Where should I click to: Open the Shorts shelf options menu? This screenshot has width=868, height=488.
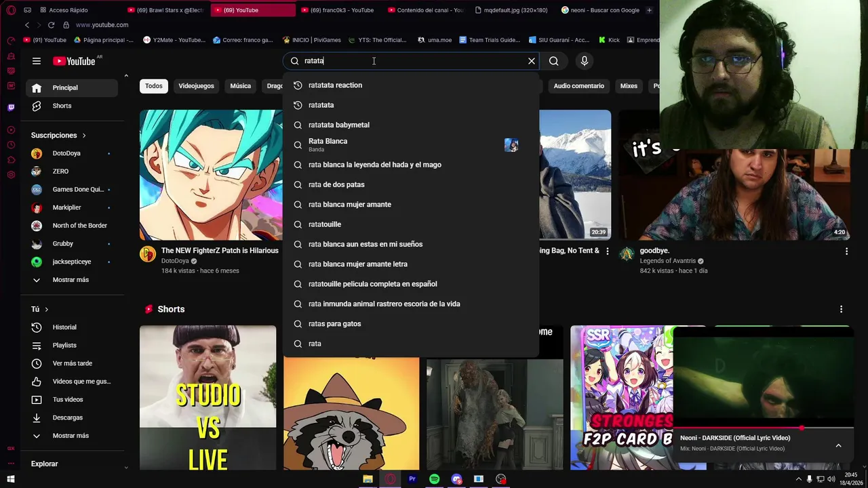pos(841,309)
